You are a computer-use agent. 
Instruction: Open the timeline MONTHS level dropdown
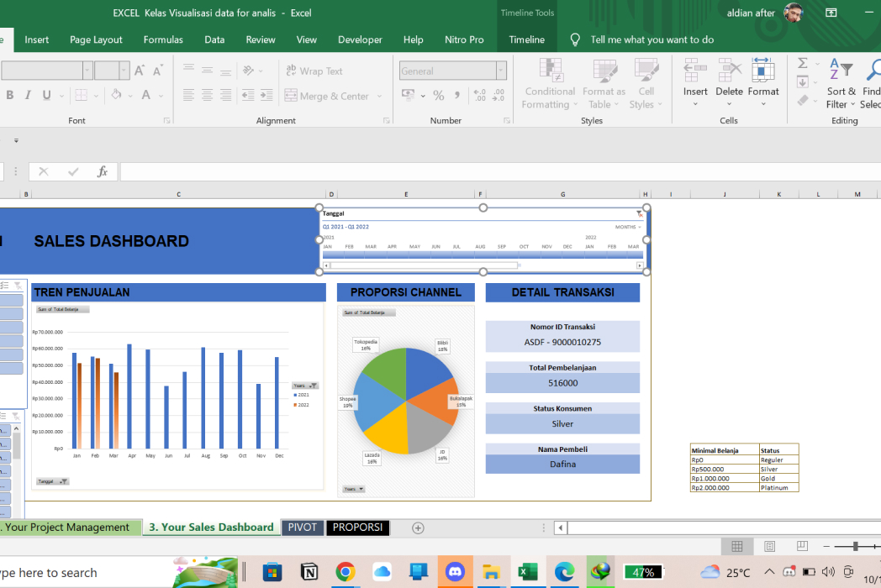[628, 227]
